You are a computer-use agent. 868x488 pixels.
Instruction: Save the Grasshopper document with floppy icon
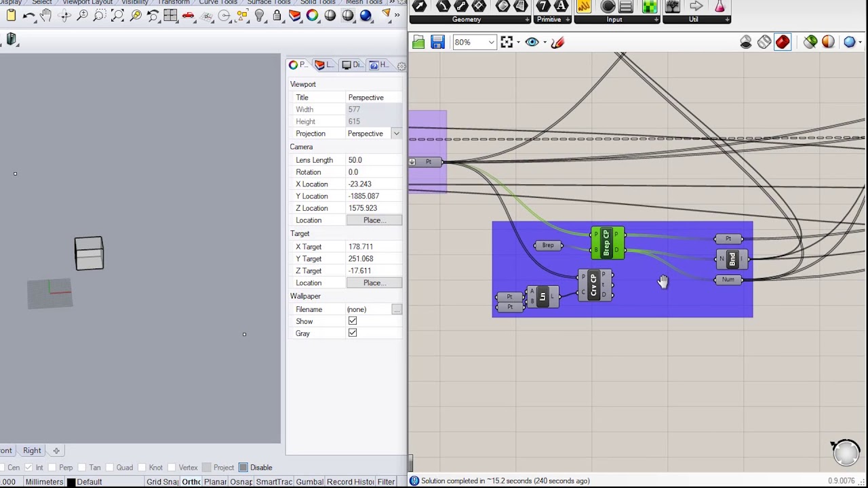click(x=437, y=42)
